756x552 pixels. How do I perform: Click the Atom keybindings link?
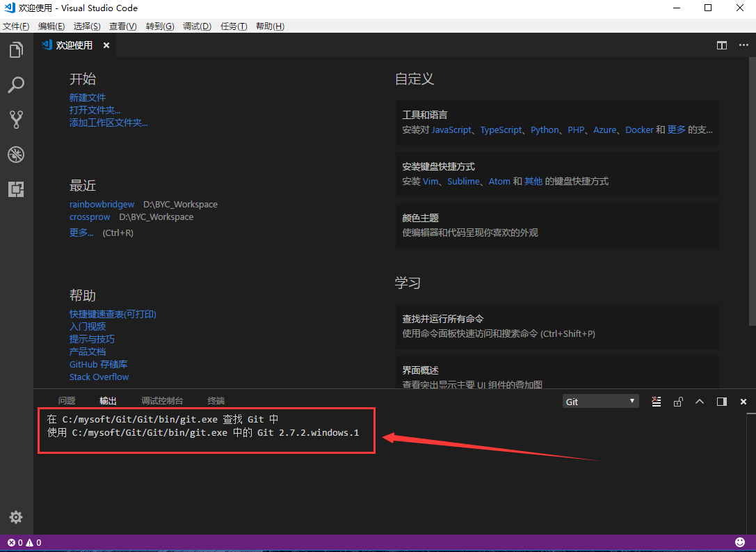click(x=499, y=182)
